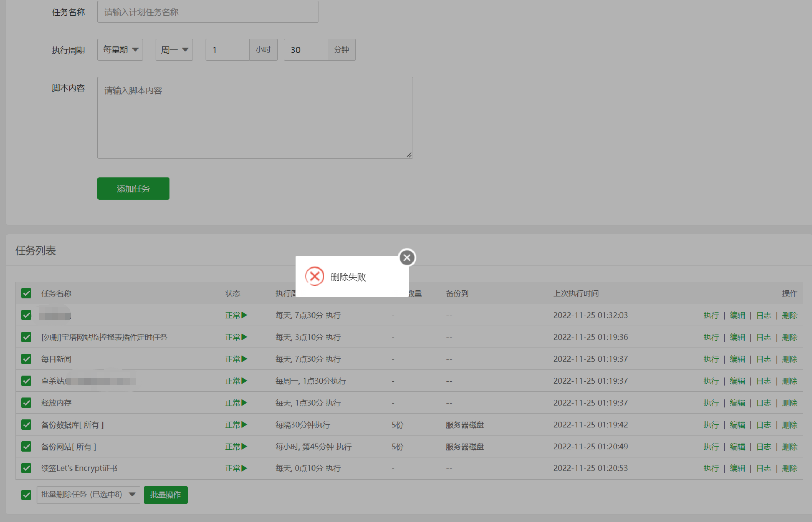Viewport: 812px width, 522px height.
Task: Open 日志 for 续签Let's Encrypt证书 task
Action: [x=763, y=468]
